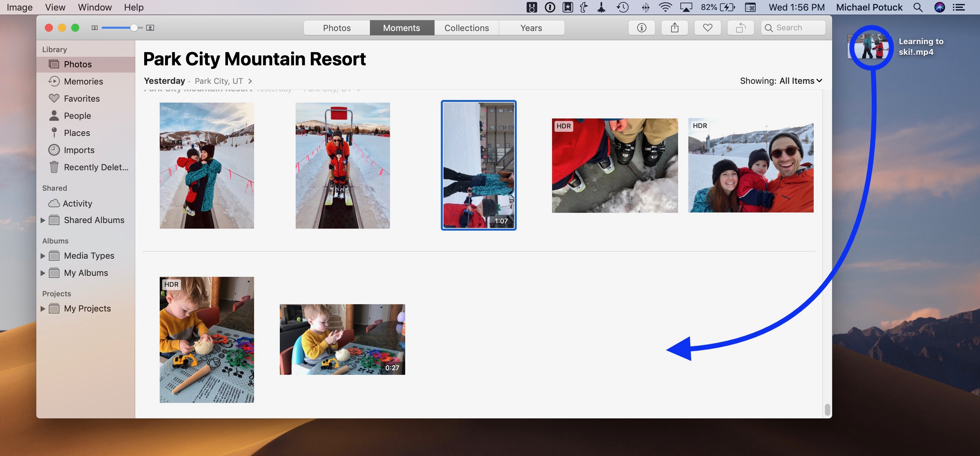Image resolution: width=980 pixels, height=456 pixels.
Task: Click the Michael Potuck user menu
Action: pyautogui.click(x=869, y=7)
